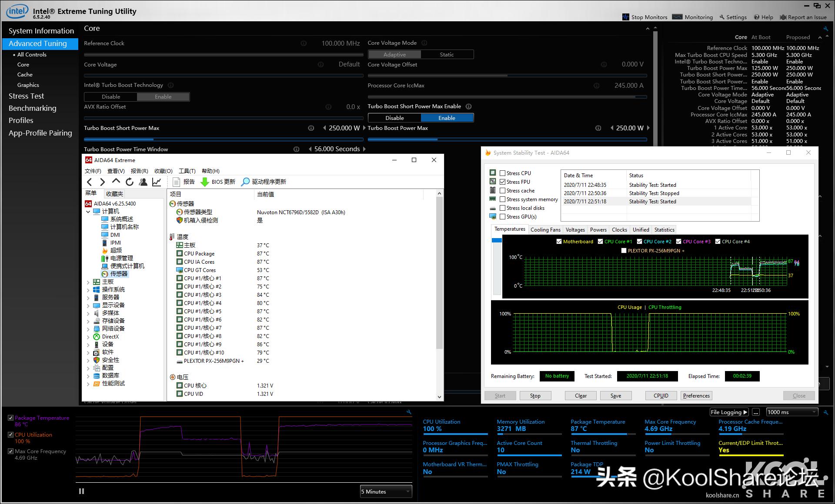This screenshot has width=835, height=504.
Task: Pause the XTU monitoring graph
Action: tap(81, 491)
